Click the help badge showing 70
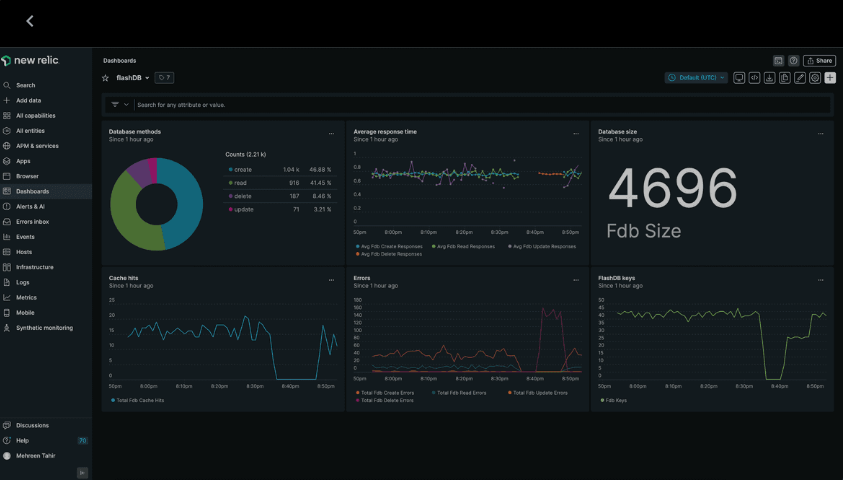The height and width of the screenshot is (481, 843). (82, 441)
